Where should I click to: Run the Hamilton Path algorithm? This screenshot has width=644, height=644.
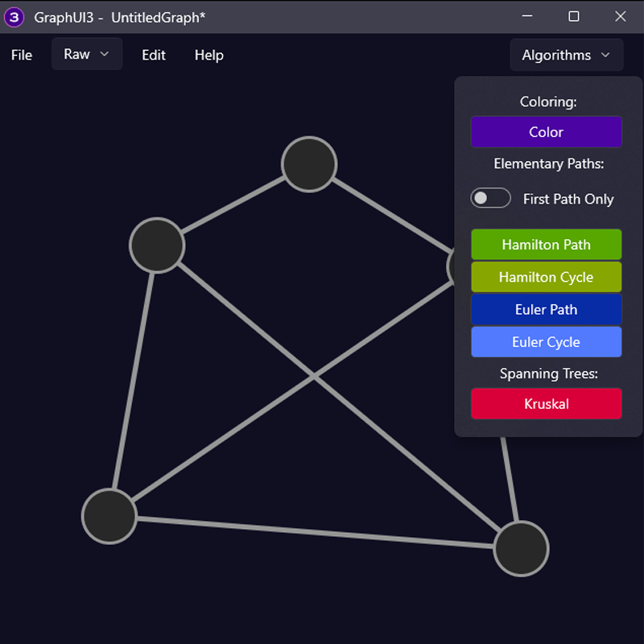(x=546, y=245)
